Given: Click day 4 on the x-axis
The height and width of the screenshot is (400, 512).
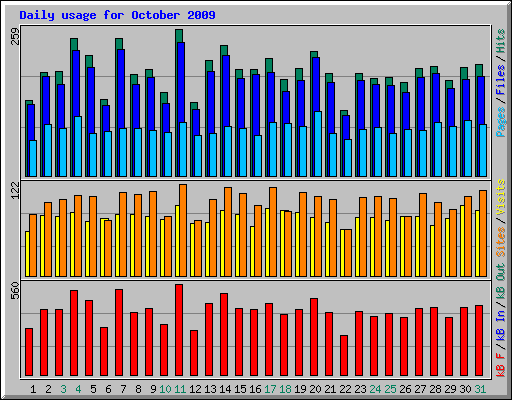Looking at the screenshot, I should [78, 389].
